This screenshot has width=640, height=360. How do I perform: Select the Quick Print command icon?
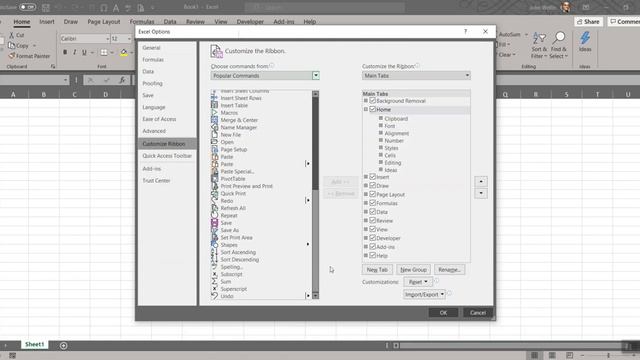[214, 193]
